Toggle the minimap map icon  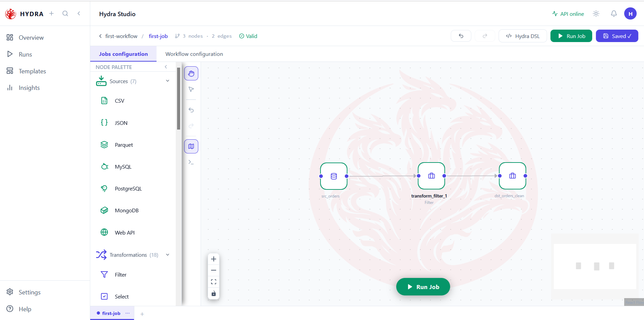(191, 146)
